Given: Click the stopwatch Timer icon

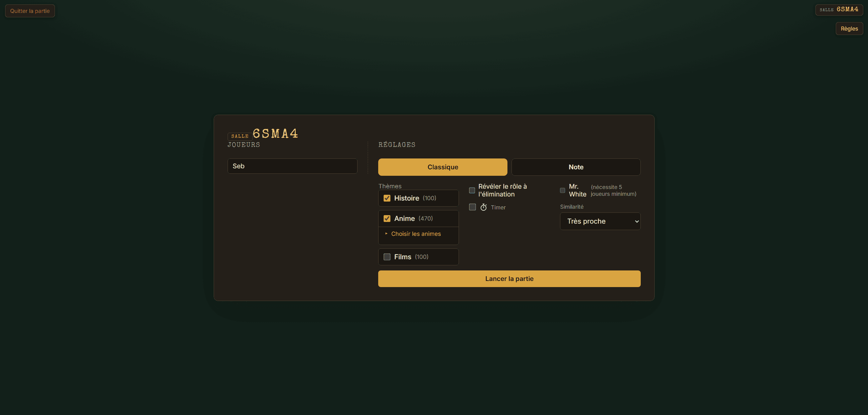Looking at the screenshot, I should [483, 207].
